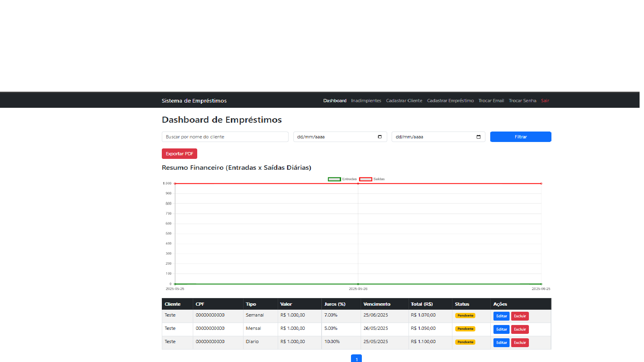This screenshot has width=644, height=362.
Task: Open the Inadimplentes menu item
Action: coord(366,101)
